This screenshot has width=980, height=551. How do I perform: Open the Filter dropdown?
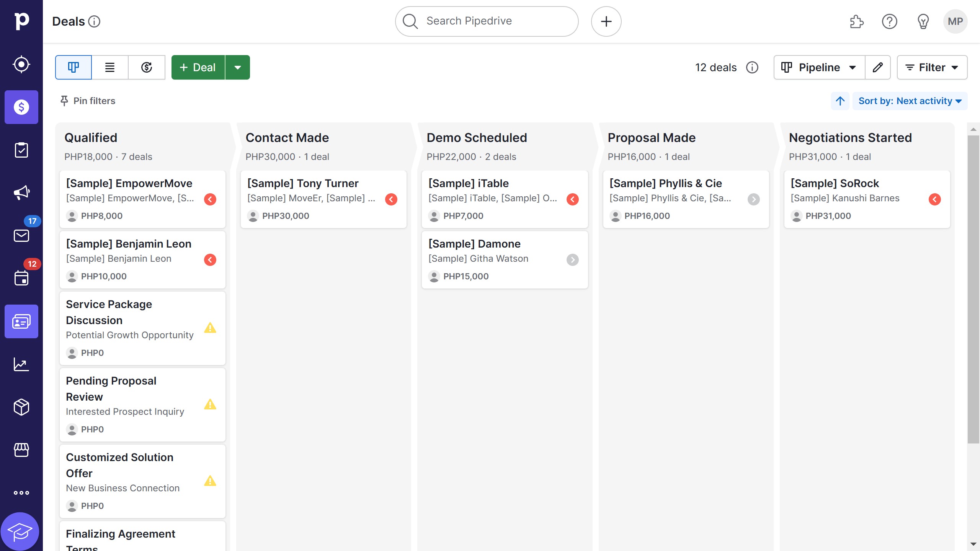coord(932,67)
